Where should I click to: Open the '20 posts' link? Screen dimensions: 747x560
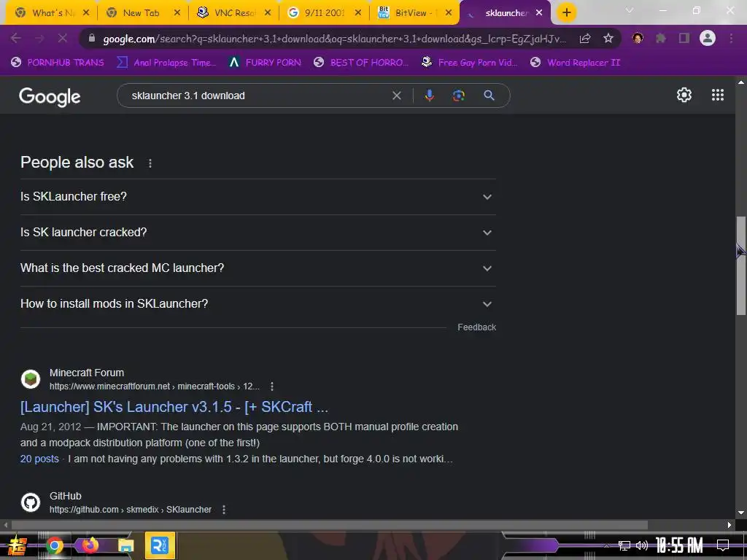[39, 459]
